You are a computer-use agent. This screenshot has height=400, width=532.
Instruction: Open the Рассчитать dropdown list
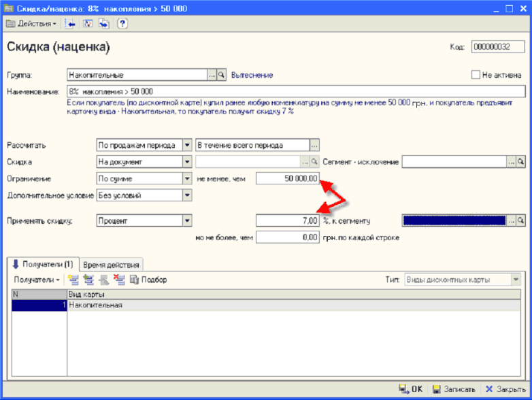[x=186, y=146]
